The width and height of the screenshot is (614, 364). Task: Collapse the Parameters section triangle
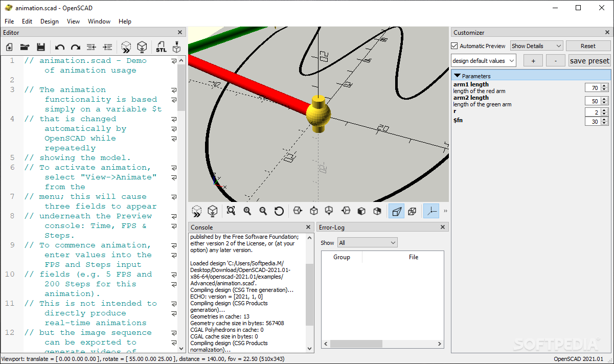tap(458, 76)
